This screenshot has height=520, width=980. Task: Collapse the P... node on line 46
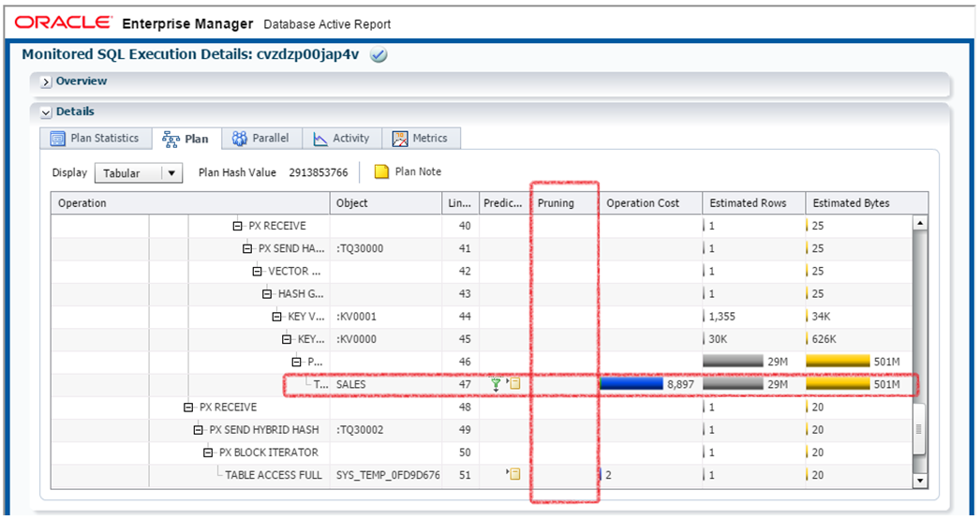tap(297, 362)
